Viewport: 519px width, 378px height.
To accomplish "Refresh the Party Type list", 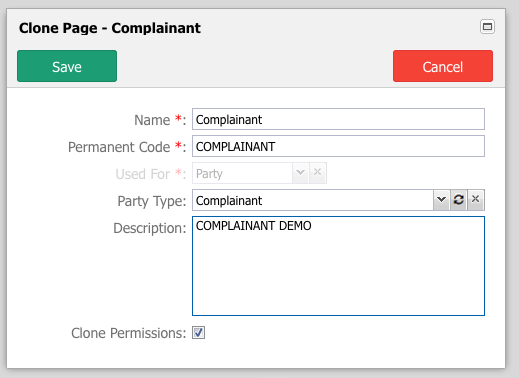I will pos(459,200).
